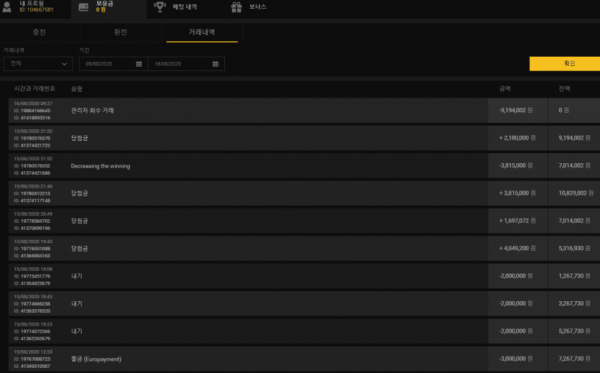The height and width of the screenshot is (373, 600).
Task: Click the won icon next to +2,180,000
Action: pyautogui.click(x=533, y=138)
